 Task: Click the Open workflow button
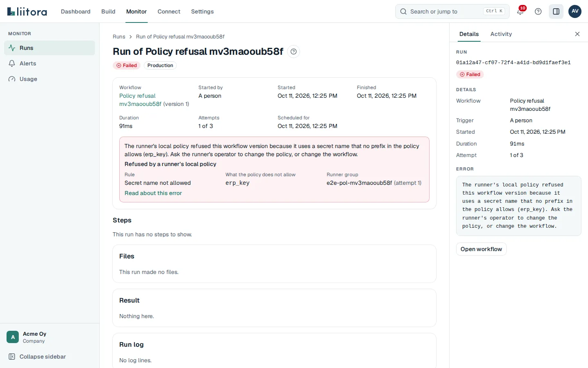point(481,249)
